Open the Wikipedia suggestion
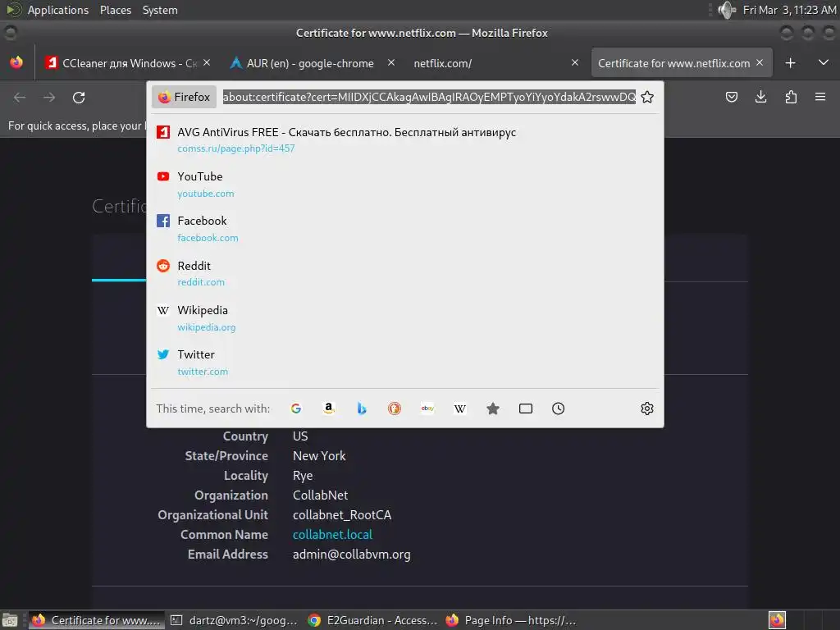The height and width of the screenshot is (630, 840). (x=405, y=317)
